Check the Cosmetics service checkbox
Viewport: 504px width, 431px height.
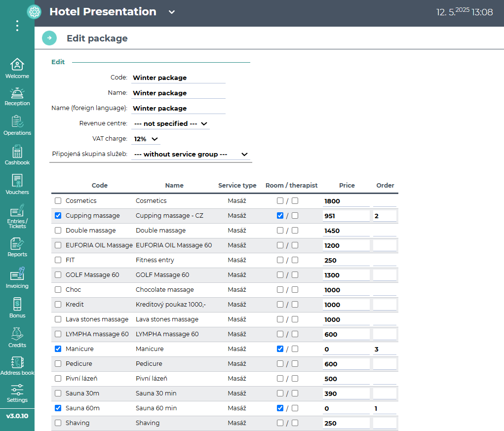pyautogui.click(x=58, y=201)
